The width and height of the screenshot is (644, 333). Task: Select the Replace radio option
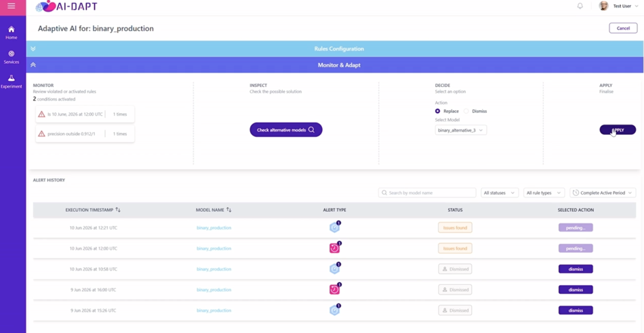(437, 111)
